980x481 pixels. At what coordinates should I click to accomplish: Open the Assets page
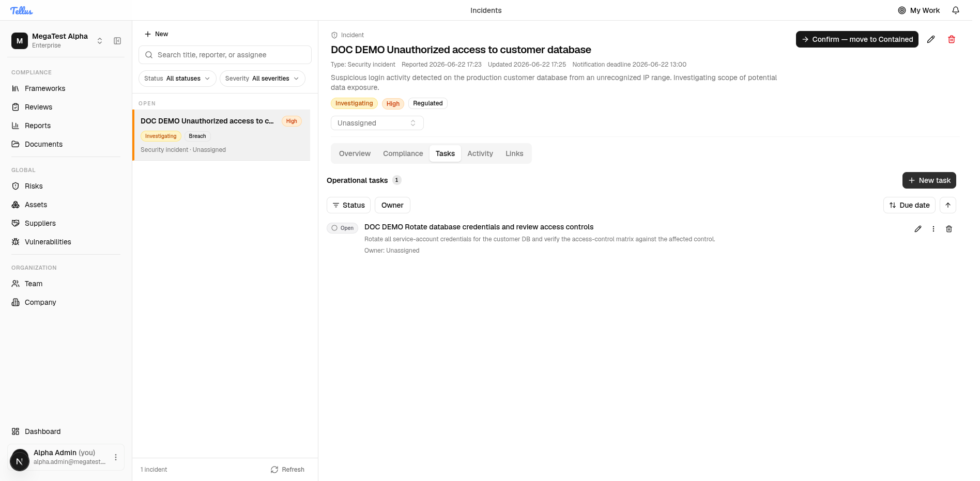pos(66,205)
